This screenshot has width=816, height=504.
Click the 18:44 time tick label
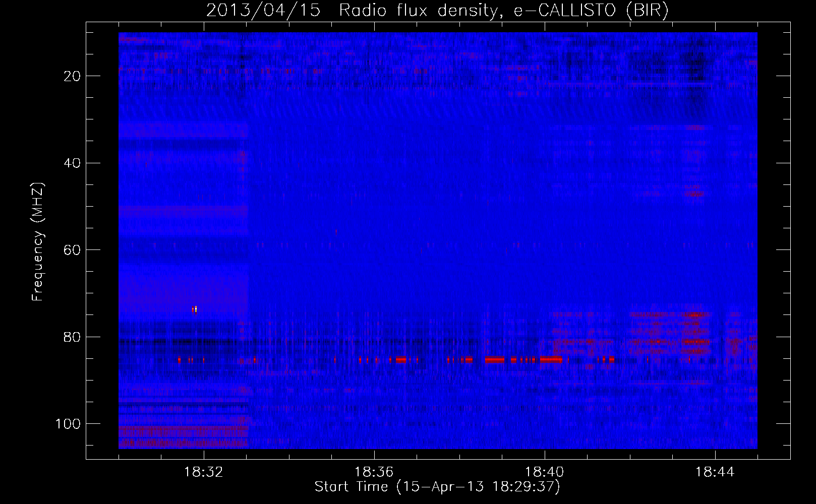715,472
